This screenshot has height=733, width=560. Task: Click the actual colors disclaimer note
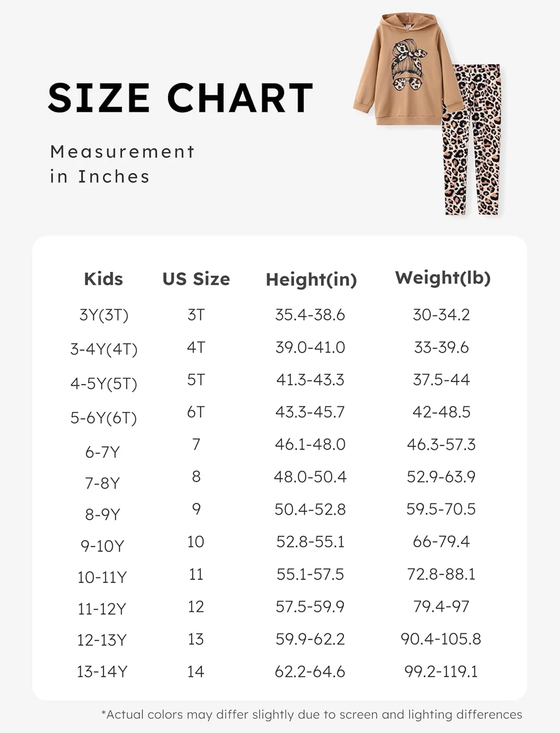(x=311, y=714)
